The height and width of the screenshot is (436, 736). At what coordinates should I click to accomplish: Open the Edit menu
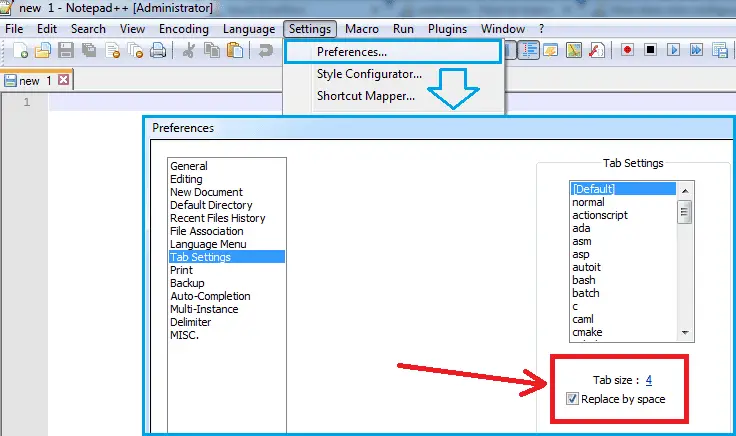(x=47, y=29)
